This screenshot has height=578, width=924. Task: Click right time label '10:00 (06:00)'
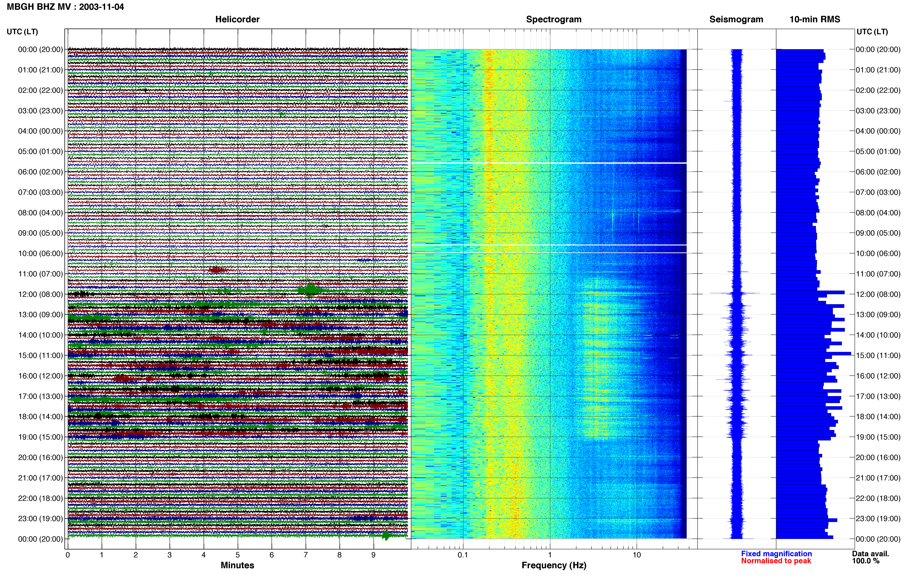click(878, 253)
